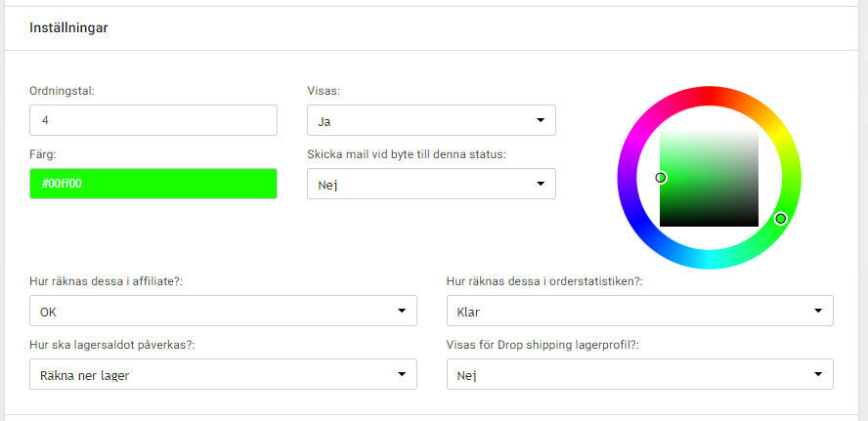Open the Skicka mail vid byte dropdown
This screenshot has height=421, width=868.
(x=430, y=184)
